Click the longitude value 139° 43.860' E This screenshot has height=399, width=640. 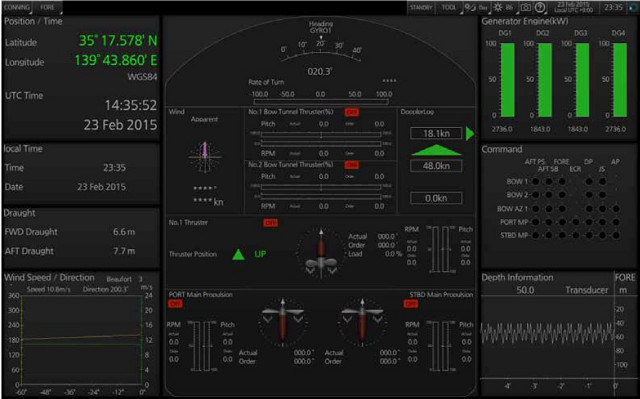pyautogui.click(x=116, y=60)
